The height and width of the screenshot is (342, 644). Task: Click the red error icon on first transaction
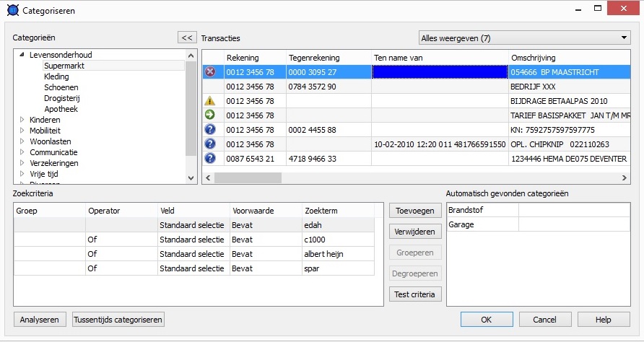(x=210, y=72)
